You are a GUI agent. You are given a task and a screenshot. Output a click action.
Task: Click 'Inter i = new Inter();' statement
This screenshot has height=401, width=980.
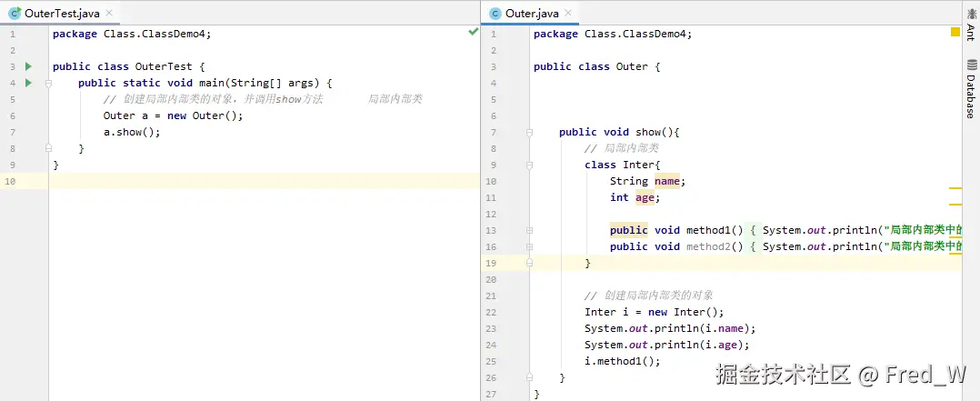pyautogui.click(x=654, y=312)
